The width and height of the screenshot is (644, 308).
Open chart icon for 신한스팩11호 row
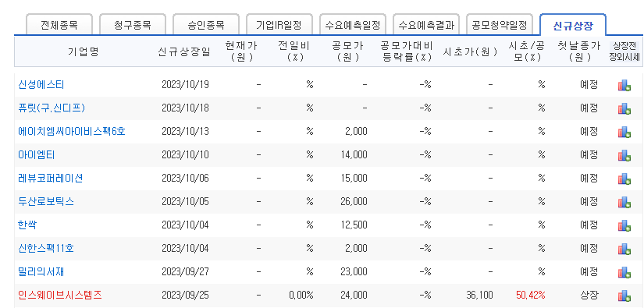click(x=624, y=249)
